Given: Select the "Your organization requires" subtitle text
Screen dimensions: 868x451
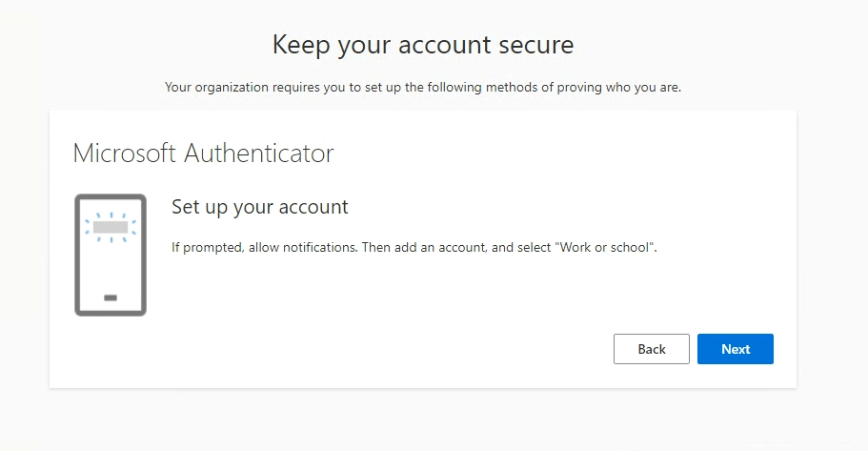Looking at the screenshot, I should coord(423,87).
